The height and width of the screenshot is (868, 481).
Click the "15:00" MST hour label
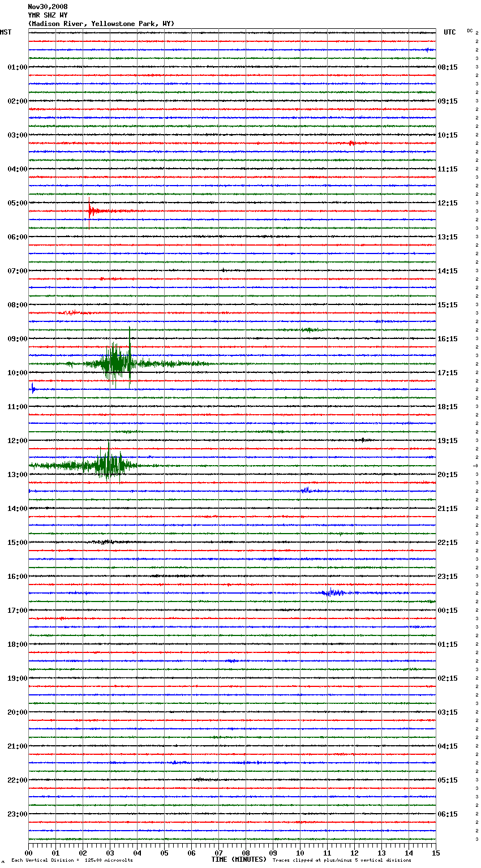(x=18, y=543)
